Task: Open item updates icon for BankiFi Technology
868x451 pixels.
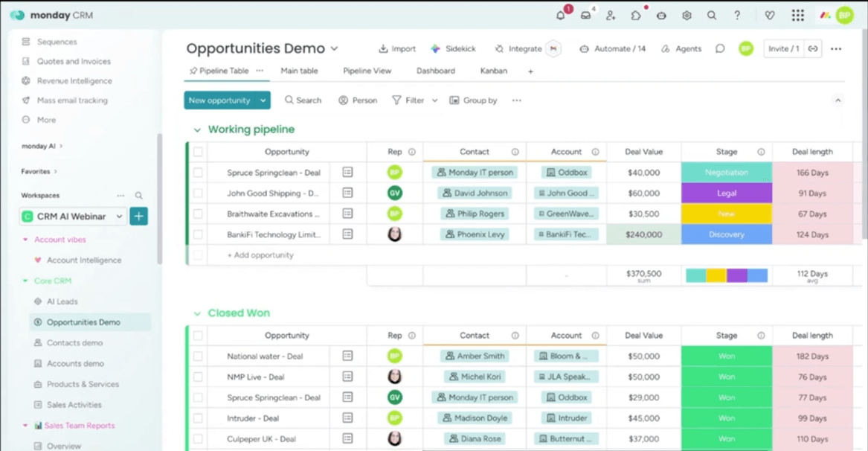Action: pyautogui.click(x=347, y=234)
